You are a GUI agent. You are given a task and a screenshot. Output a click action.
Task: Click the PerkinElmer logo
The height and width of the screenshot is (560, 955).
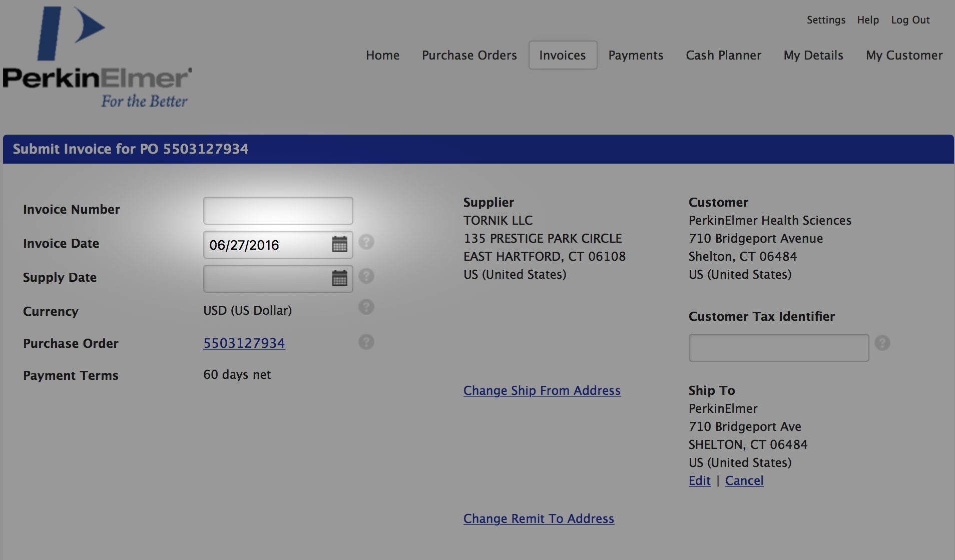(x=97, y=57)
